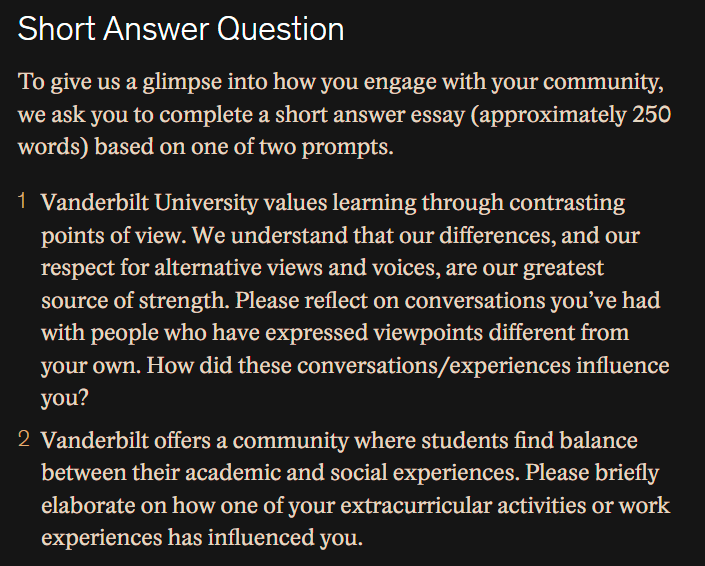Click 'source of strength. Please reflect' line
The height and width of the screenshot is (566, 705).
pos(351,301)
